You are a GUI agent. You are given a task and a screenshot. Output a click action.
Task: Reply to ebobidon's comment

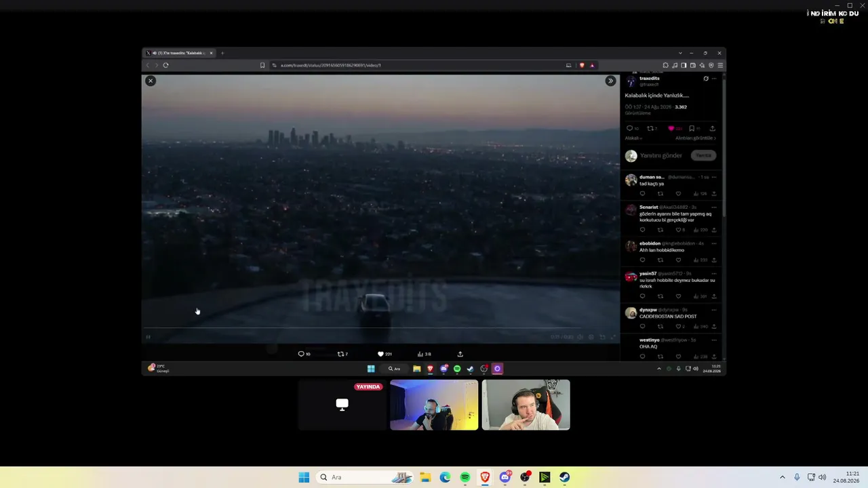point(643,260)
